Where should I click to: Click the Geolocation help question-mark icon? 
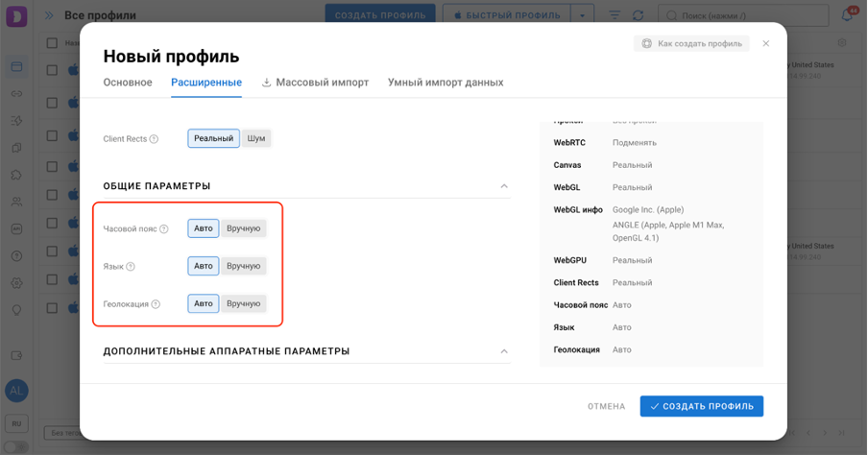click(156, 304)
